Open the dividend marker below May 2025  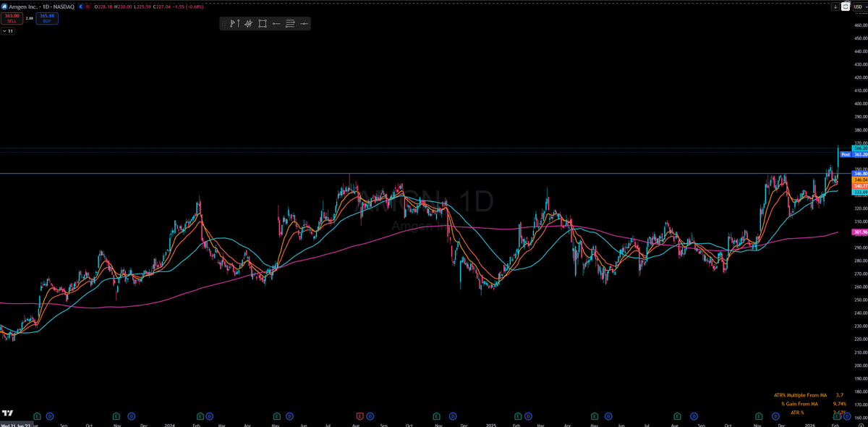click(x=608, y=416)
